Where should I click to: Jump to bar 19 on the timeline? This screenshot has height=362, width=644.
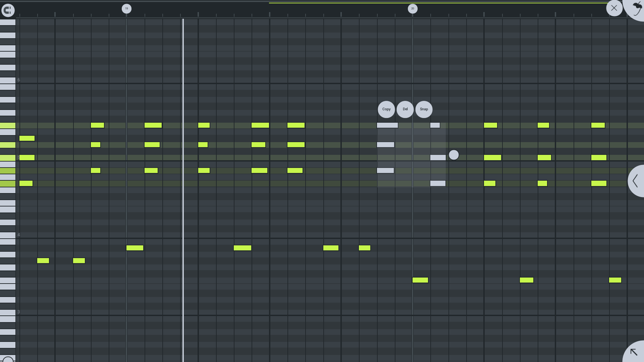(126, 9)
